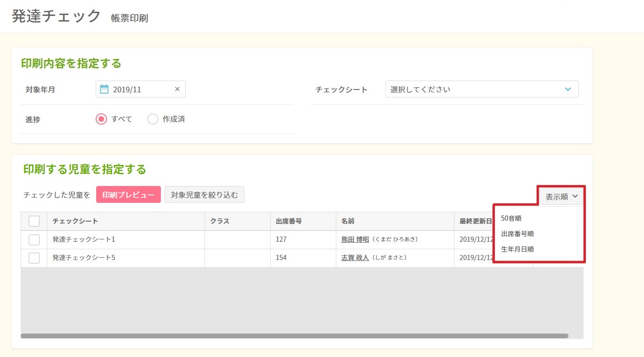Open the 志賀 政人 name link
Image resolution: width=644 pixels, height=357 pixels.
click(x=355, y=258)
